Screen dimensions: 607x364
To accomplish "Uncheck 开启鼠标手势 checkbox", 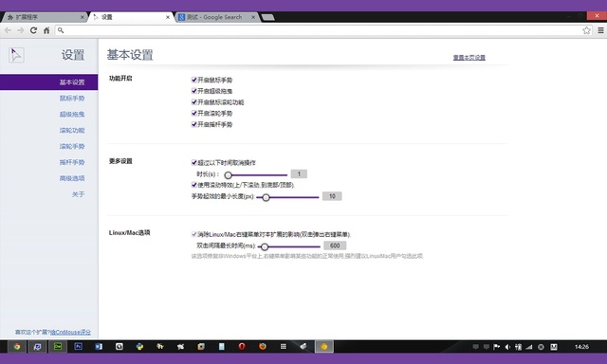I will [193, 80].
